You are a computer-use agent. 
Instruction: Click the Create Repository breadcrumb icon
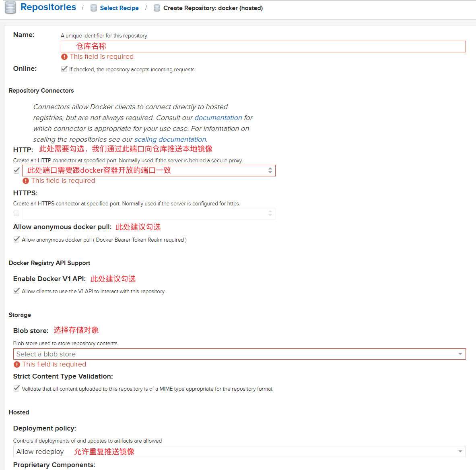coord(157,8)
